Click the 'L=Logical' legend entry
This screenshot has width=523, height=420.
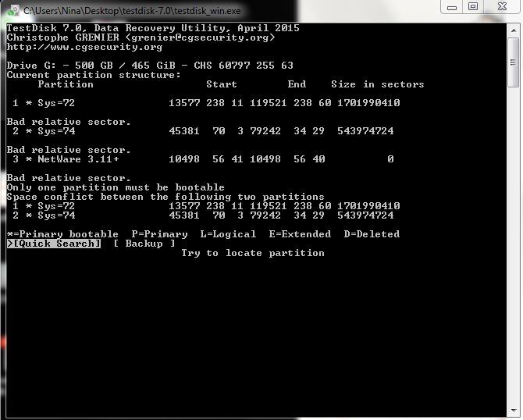(x=228, y=234)
